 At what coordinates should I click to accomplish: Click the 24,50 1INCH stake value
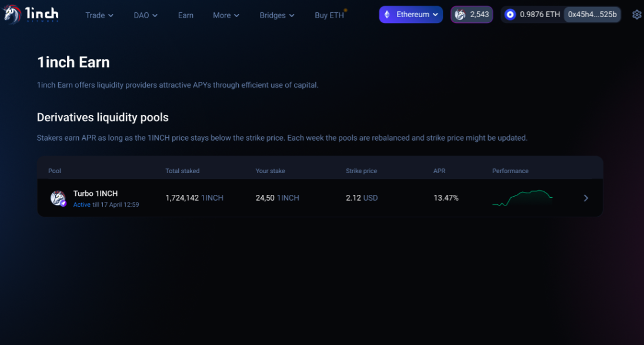277,198
